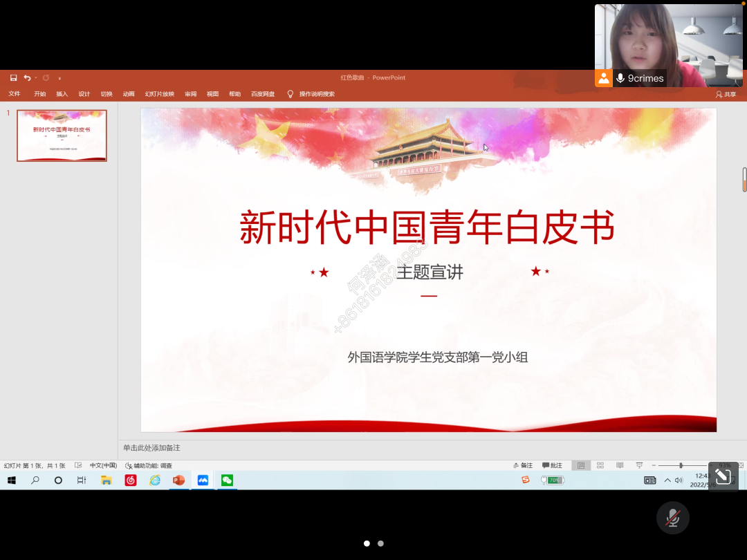Open the 幻灯片放映 ribbon tab
Screen dimensions: 747x560
point(160,94)
